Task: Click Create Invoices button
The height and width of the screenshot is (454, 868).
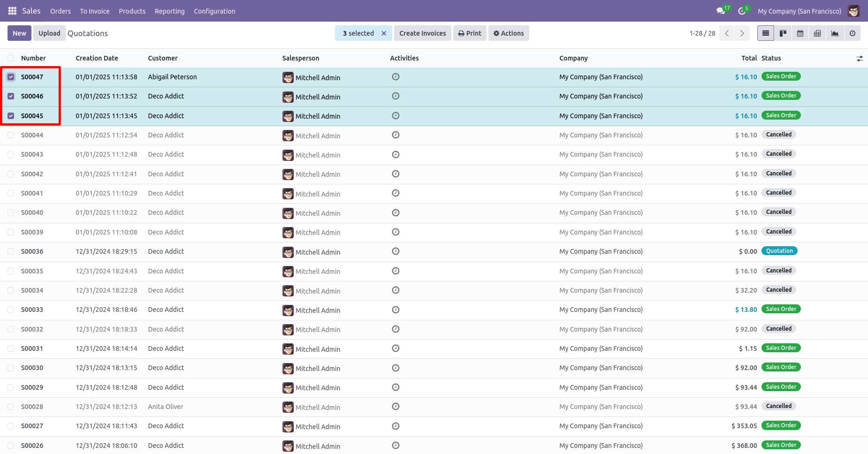Action: point(423,33)
